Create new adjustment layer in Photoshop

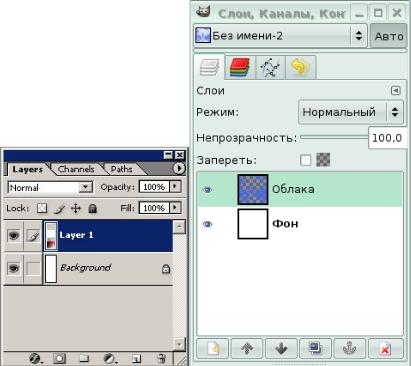click(x=109, y=359)
